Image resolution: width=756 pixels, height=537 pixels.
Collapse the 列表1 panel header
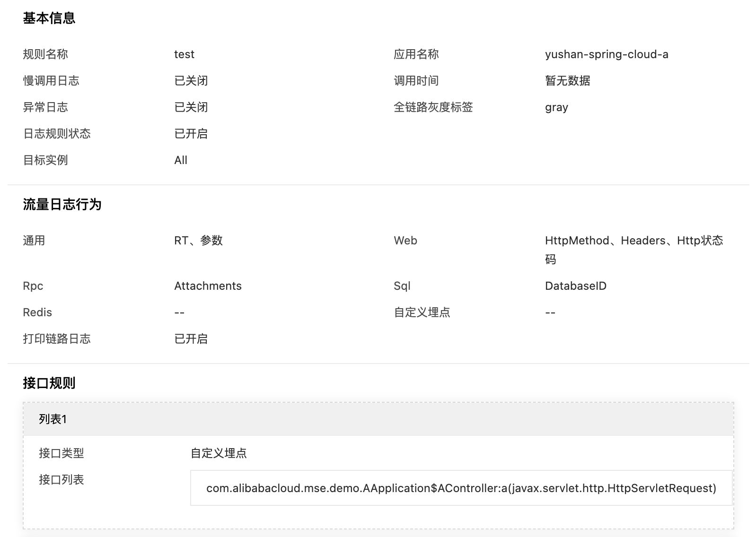coord(378,419)
